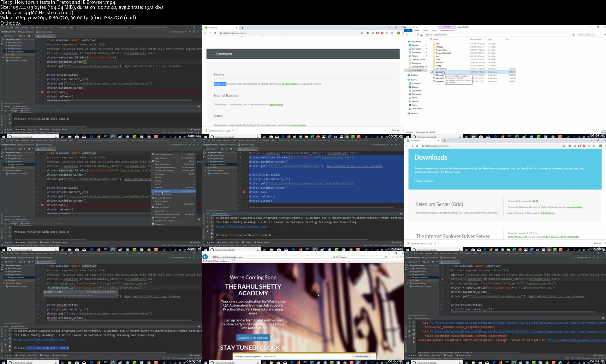Expand the pythonBasics folder in the 00:07:28 Project tree
The width and height of the screenshot is (606, 364).
6,274
